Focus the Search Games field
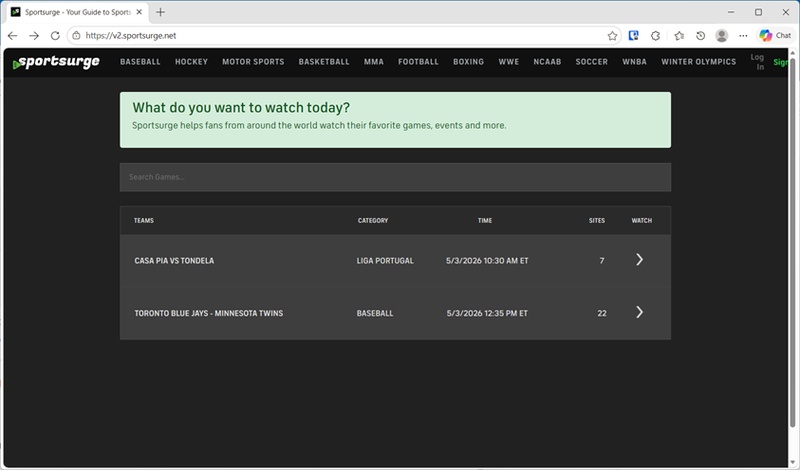 [x=395, y=177]
